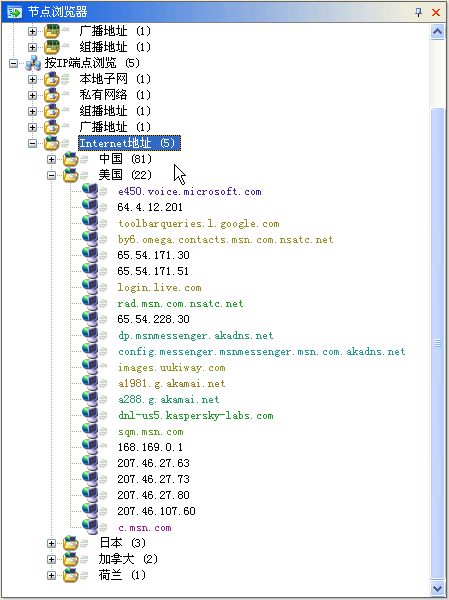This screenshot has width=449, height=600.
Task: Collapse the 按IP端点浏览 tree node
Action: (x=13, y=63)
